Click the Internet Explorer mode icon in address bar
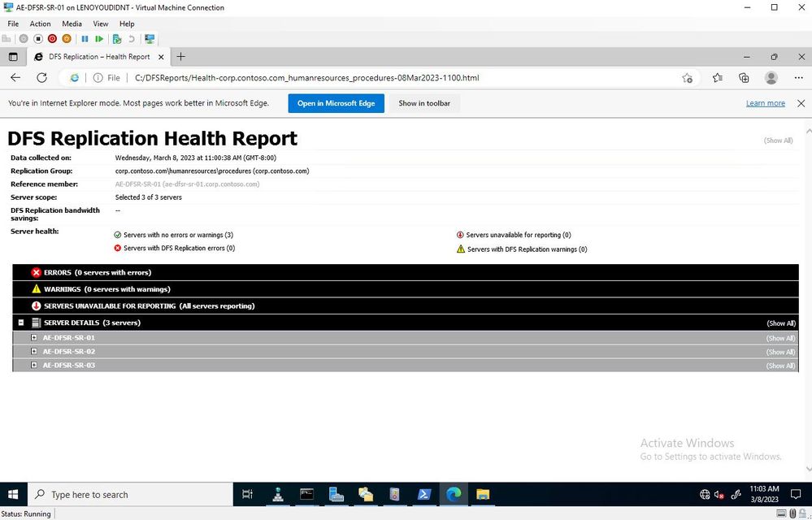 75,78
